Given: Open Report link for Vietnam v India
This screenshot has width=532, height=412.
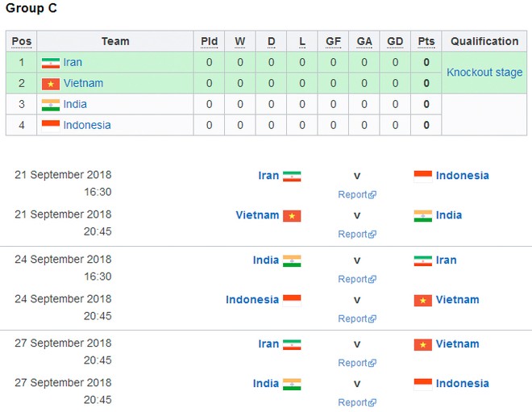Looking at the screenshot, I should [x=357, y=234].
